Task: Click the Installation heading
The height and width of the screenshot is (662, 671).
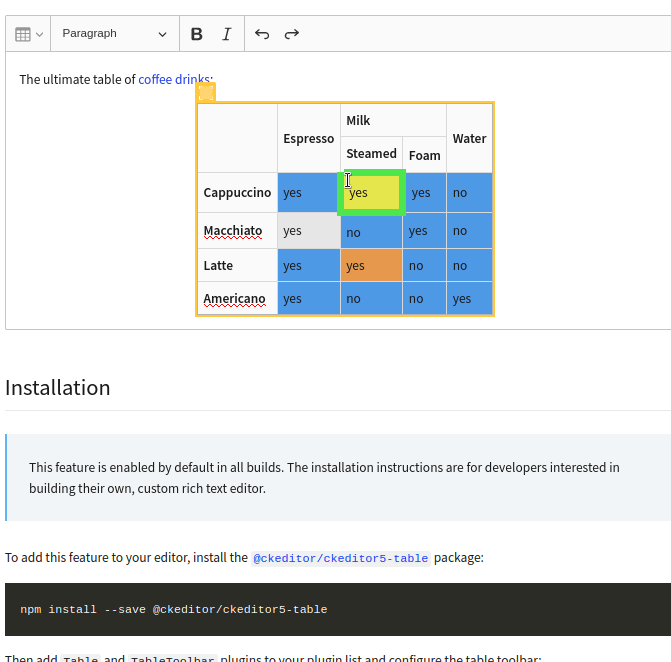Action: pyautogui.click(x=58, y=388)
